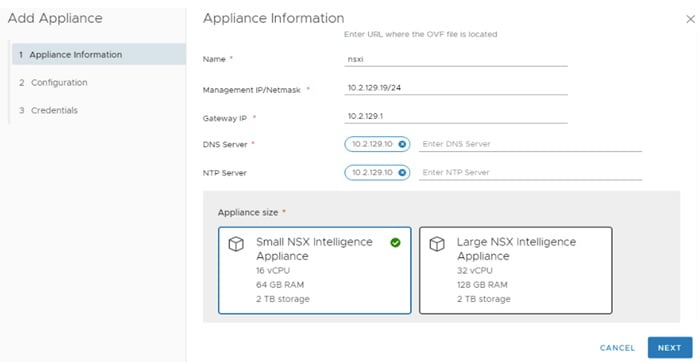Screen dimensions: 700x362
Task: Go to step 1 Appliance Information
Action: (x=99, y=54)
